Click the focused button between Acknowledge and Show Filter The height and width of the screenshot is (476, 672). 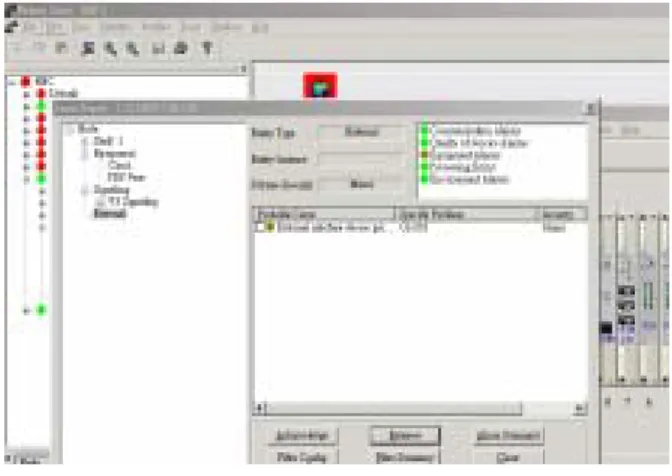click(x=405, y=436)
